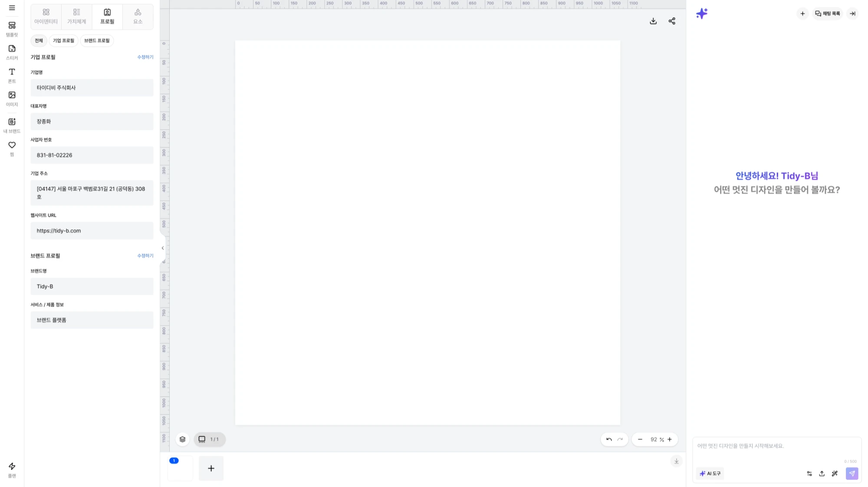Select the 기업 프로필 filter chip
This screenshot has height=487, width=868.
click(x=63, y=40)
